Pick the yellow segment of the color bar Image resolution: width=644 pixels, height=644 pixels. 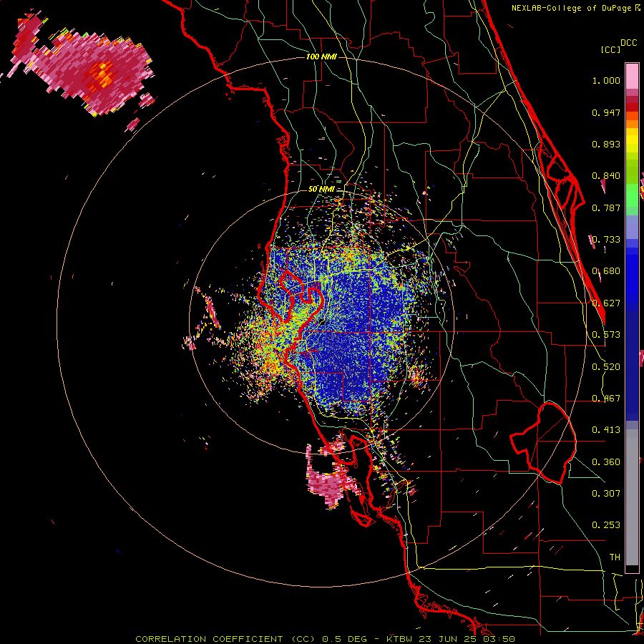click(x=632, y=140)
